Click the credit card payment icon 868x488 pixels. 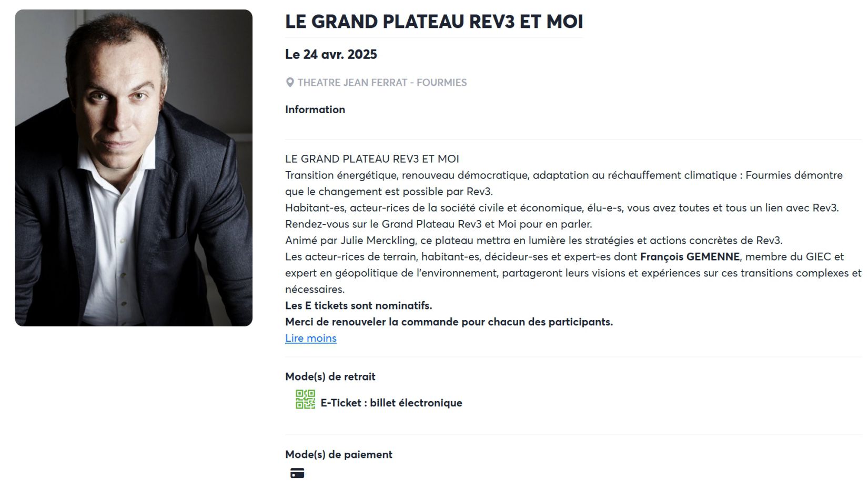point(297,473)
